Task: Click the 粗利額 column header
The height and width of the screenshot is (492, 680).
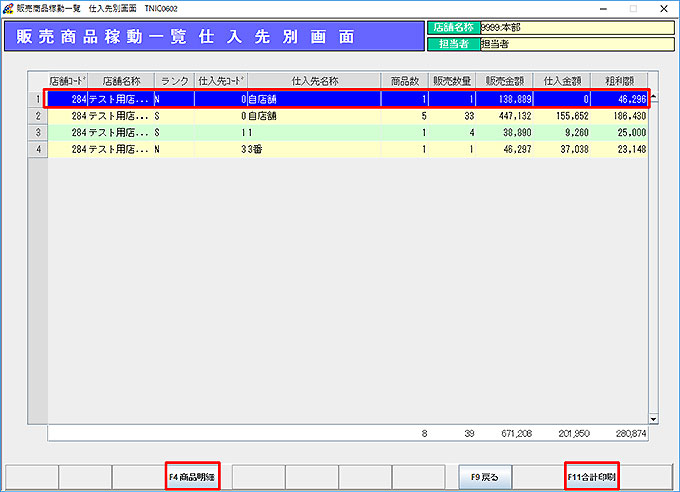Action: (619, 80)
